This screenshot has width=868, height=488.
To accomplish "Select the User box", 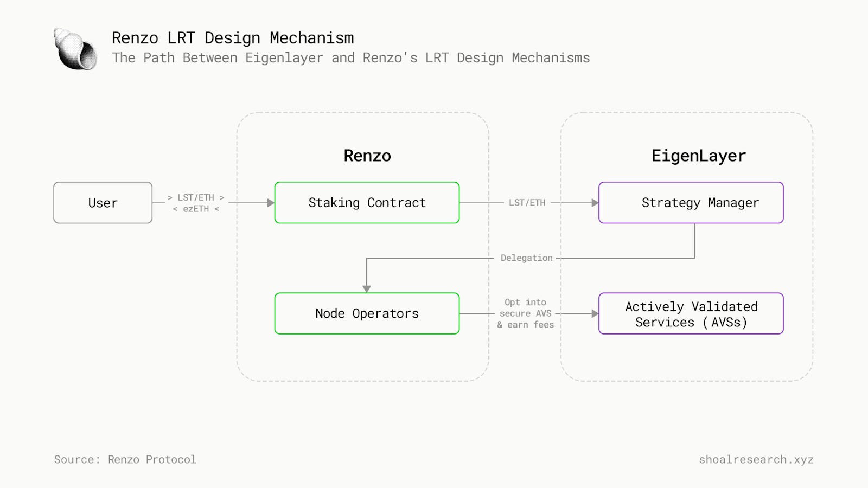I will tap(103, 203).
